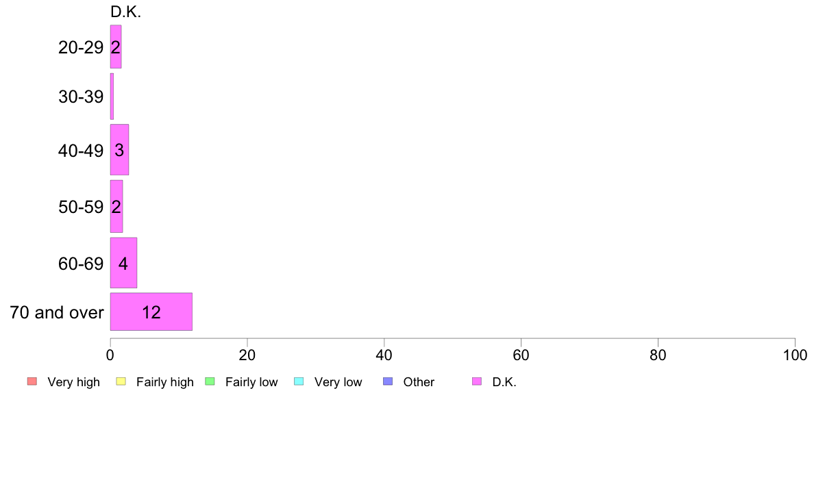The width and height of the screenshot is (814, 504).
Task: Select the 60-69 bar with value 4
Action: (x=123, y=263)
